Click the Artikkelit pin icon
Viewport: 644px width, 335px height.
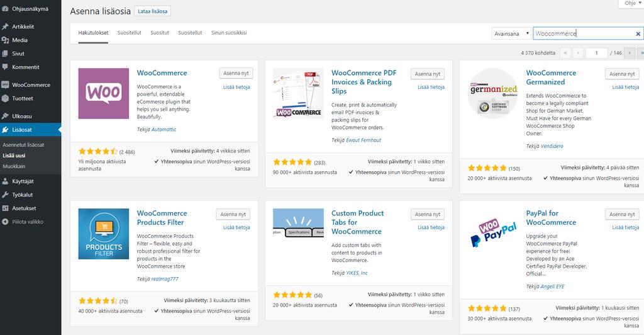(x=5, y=26)
